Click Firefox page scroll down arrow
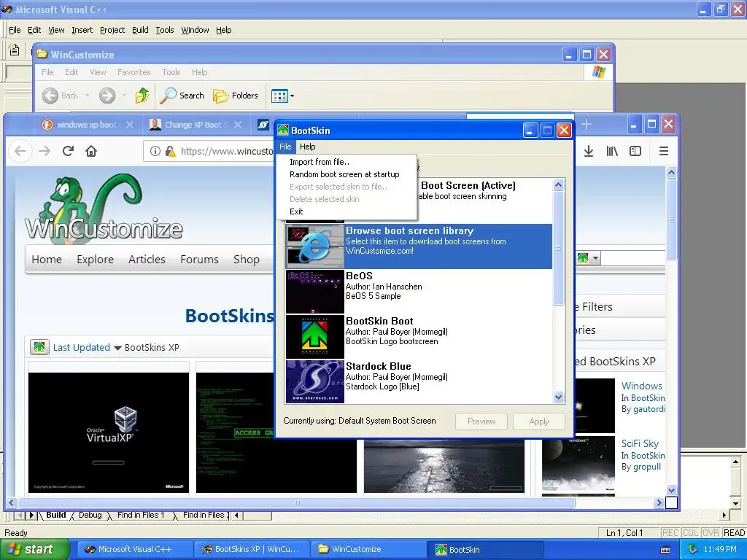The width and height of the screenshot is (747, 560). (x=671, y=490)
